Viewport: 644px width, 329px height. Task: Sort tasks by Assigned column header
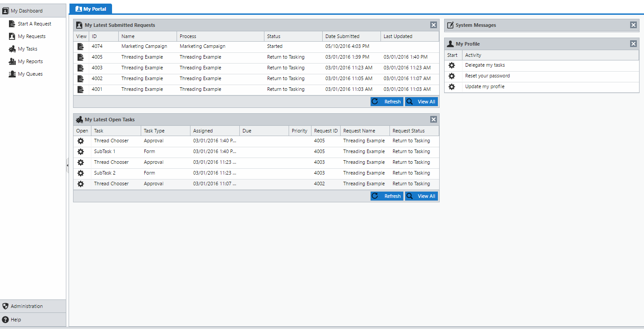215,131
